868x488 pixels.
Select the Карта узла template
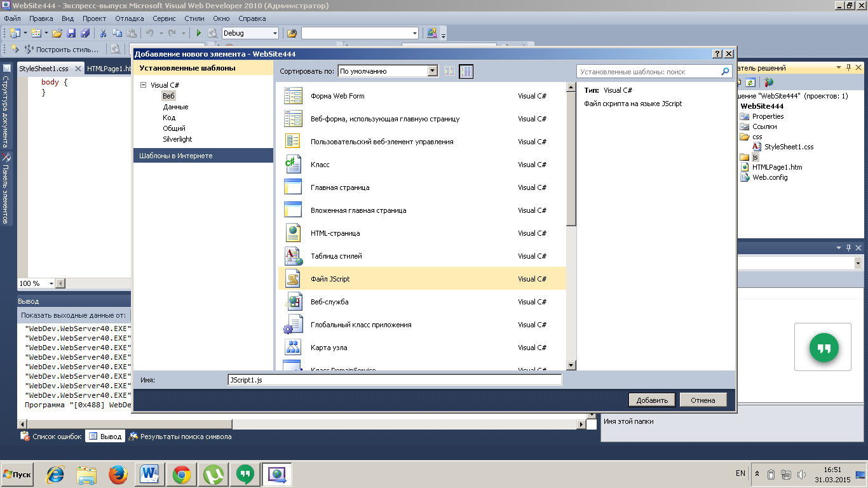click(x=422, y=348)
